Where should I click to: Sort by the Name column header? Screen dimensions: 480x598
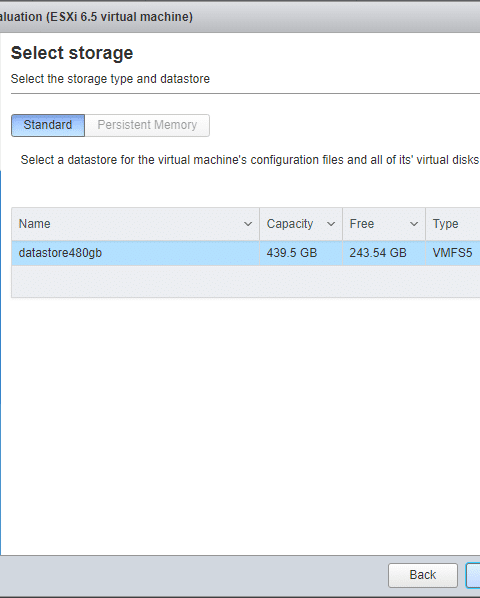(135, 224)
